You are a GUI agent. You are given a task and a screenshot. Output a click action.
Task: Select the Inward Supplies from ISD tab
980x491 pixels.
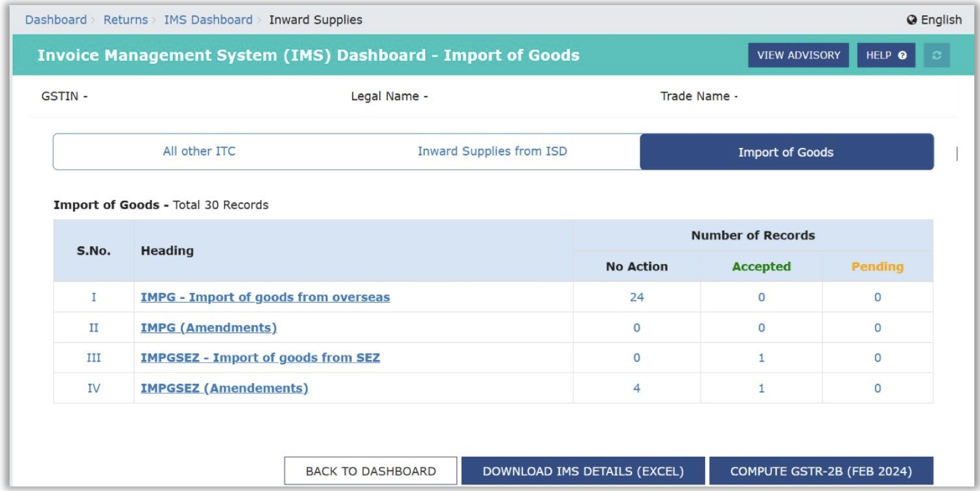pos(492,151)
